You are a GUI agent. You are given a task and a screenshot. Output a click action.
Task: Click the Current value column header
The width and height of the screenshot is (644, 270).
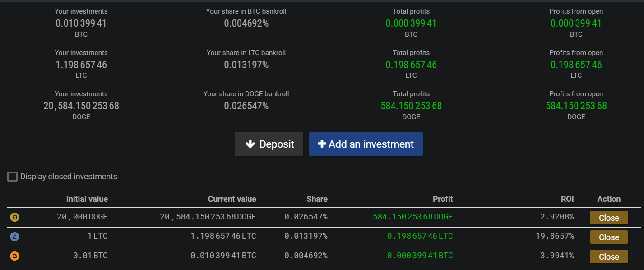[x=232, y=199]
